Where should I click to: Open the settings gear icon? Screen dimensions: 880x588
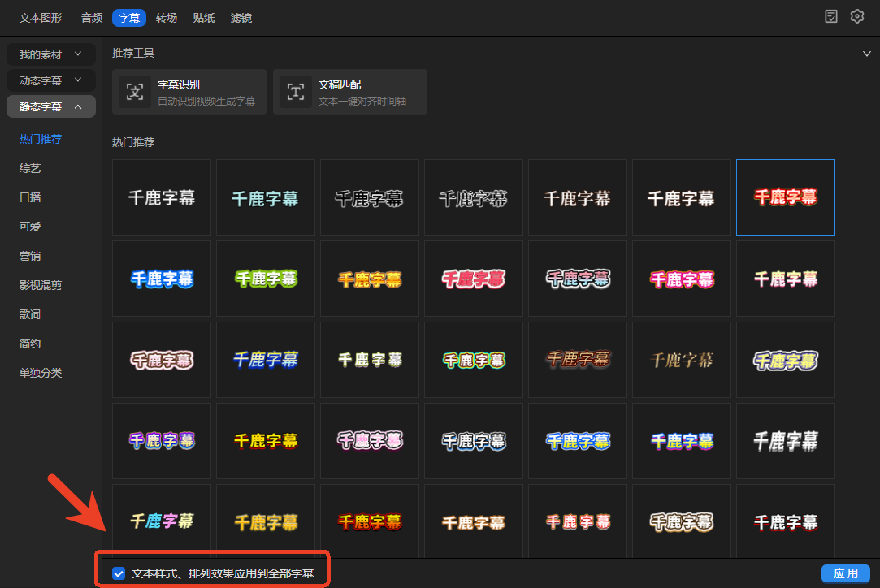(x=856, y=17)
